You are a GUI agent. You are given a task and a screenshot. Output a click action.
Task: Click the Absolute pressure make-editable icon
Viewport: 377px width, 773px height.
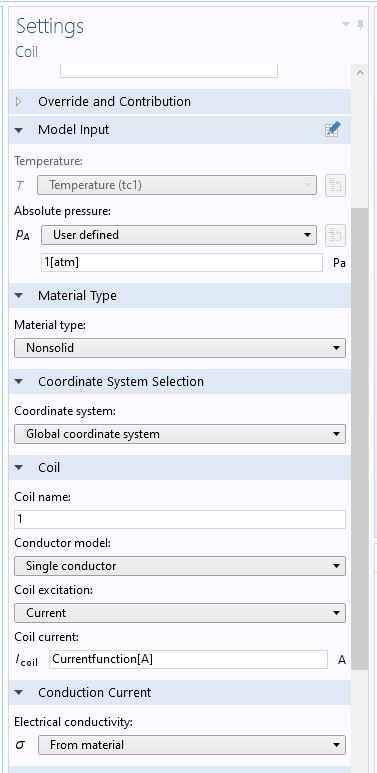click(335, 235)
